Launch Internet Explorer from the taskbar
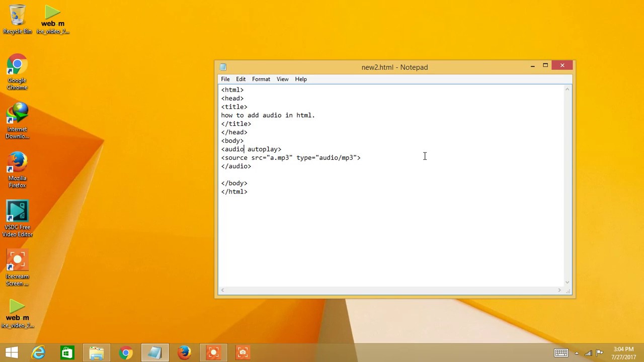 click(x=39, y=352)
